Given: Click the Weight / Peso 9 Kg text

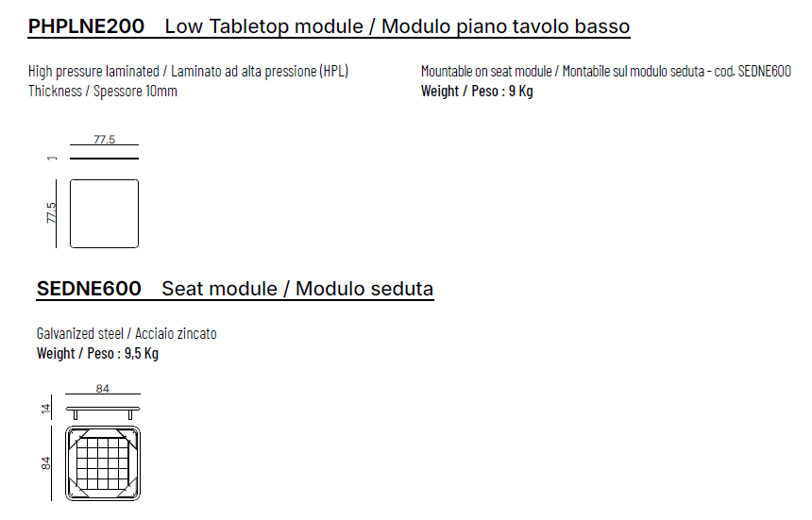Looking at the screenshot, I should 477,91.
